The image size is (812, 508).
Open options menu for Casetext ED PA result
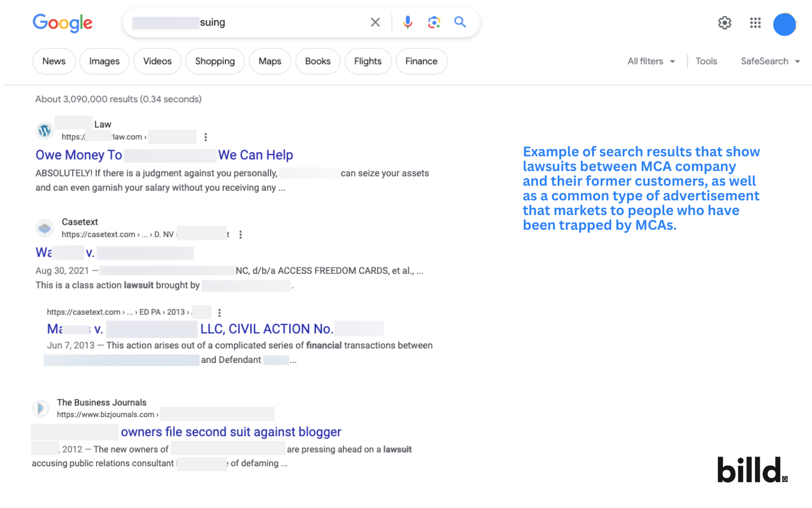(x=219, y=313)
